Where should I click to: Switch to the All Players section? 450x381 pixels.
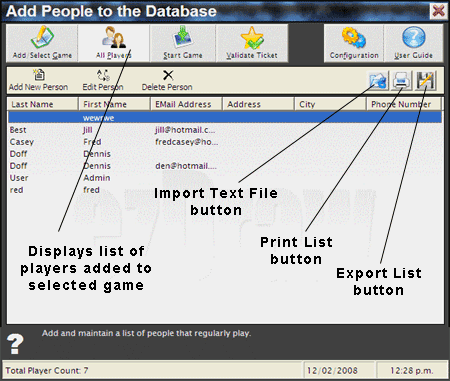pyautogui.click(x=114, y=43)
